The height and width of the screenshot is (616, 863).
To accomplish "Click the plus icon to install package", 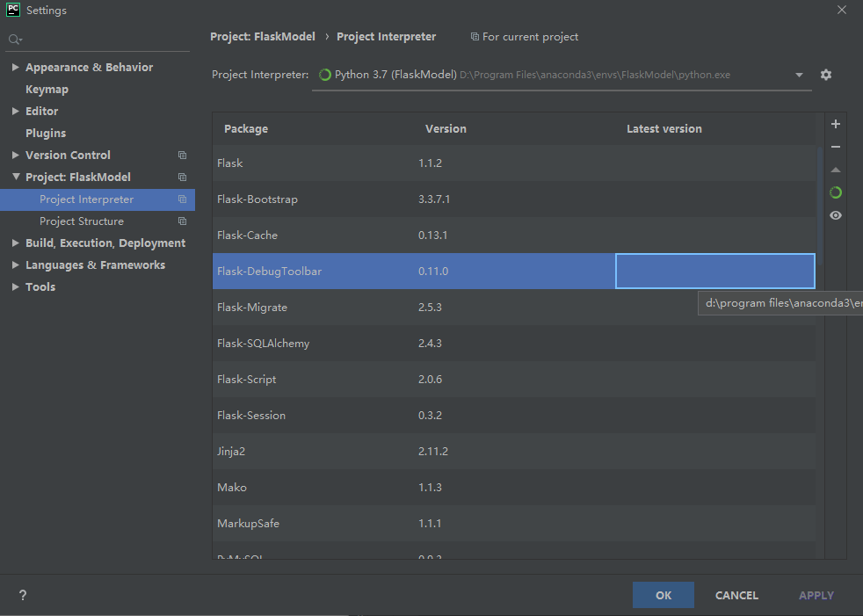I will 836,125.
